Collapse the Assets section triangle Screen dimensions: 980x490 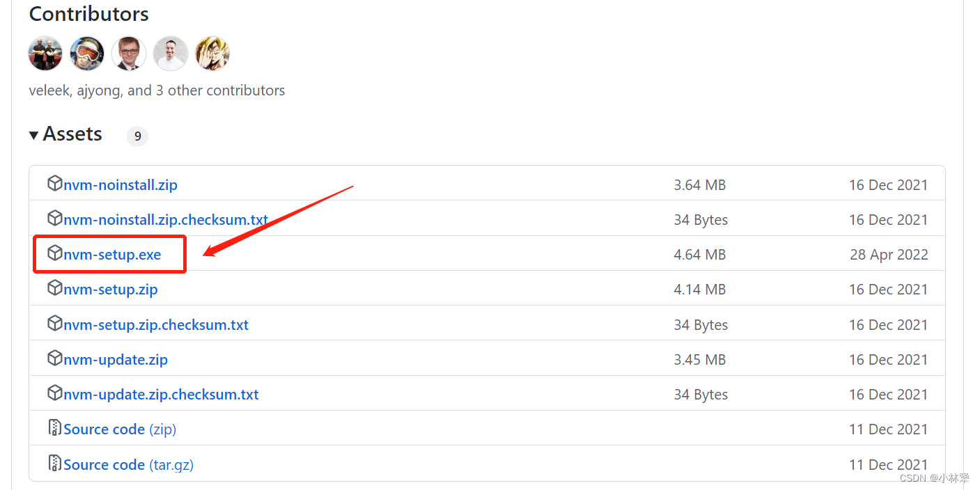pyautogui.click(x=33, y=135)
